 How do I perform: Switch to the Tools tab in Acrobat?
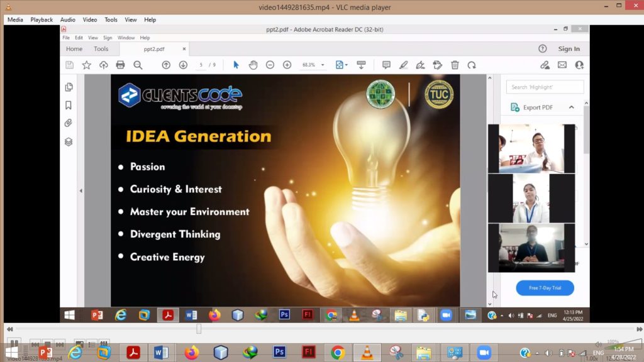coord(101,49)
